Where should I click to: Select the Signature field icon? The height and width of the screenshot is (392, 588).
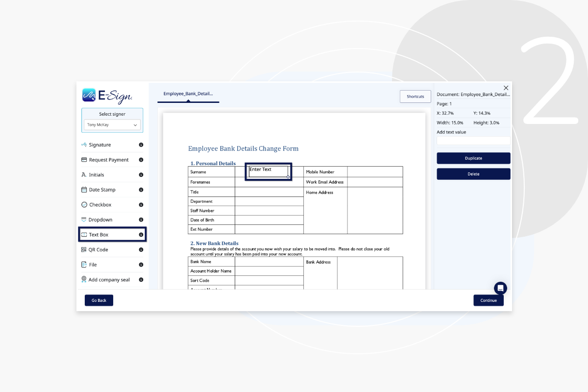coord(84,145)
